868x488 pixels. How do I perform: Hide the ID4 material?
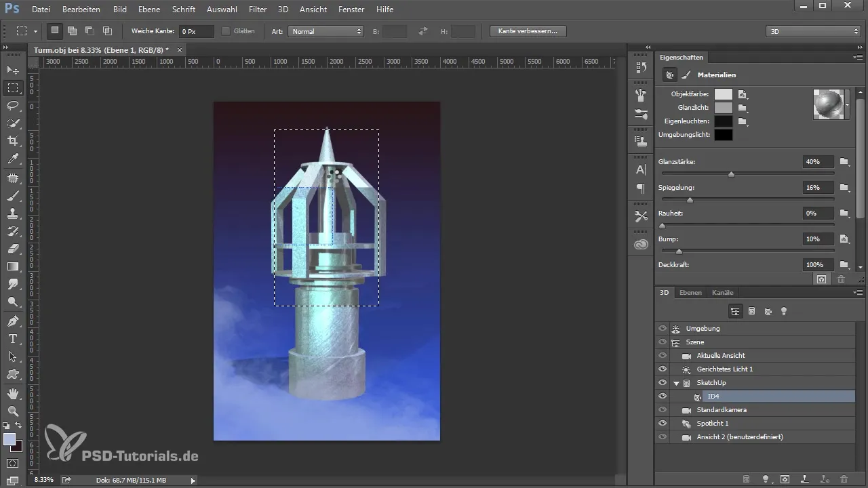tap(663, 396)
